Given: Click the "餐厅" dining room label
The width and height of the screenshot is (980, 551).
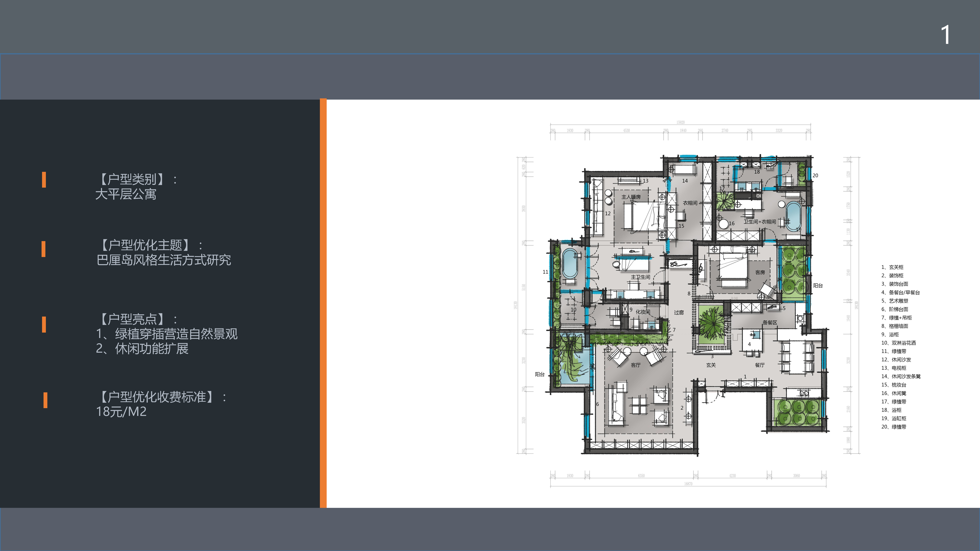Looking at the screenshot, I should [x=760, y=365].
